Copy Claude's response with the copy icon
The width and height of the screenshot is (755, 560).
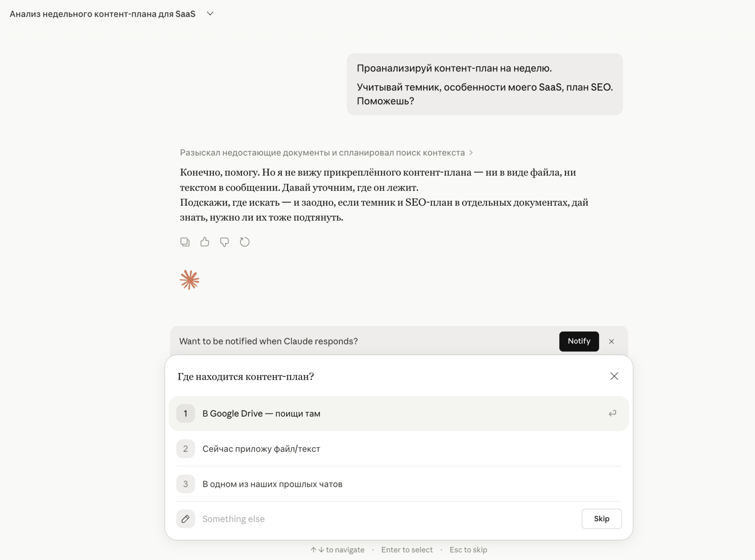tap(185, 242)
